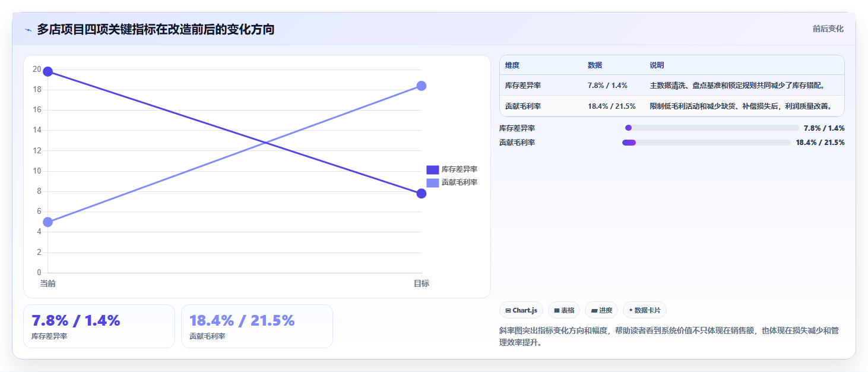This screenshot has height=372, width=868.
Task: Click the 贡献毛利率 cell in the table
Action: tap(523, 106)
